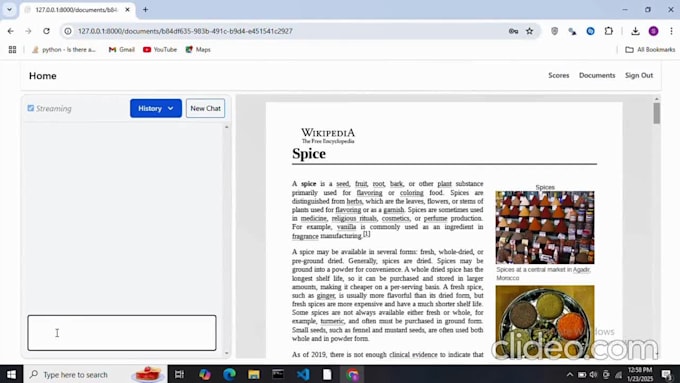This screenshot has height=383, width=680.
Task: Open the white document taskbar icon
Action: [327, 374]
